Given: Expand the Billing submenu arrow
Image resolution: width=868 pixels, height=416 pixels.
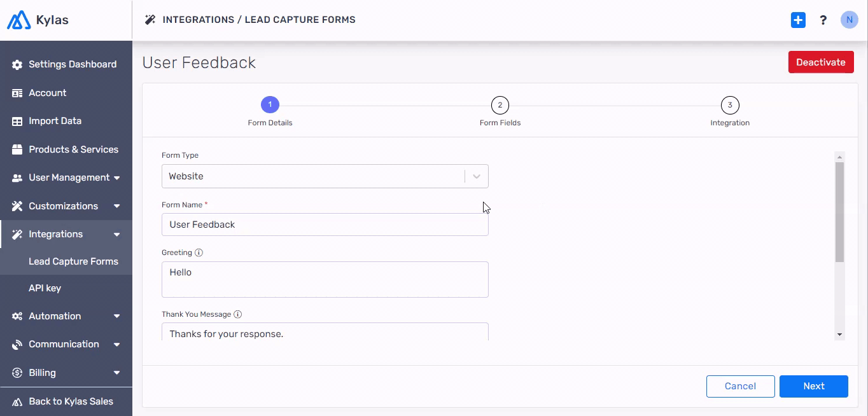Looking at the screenshot, I should click(116, 373).
